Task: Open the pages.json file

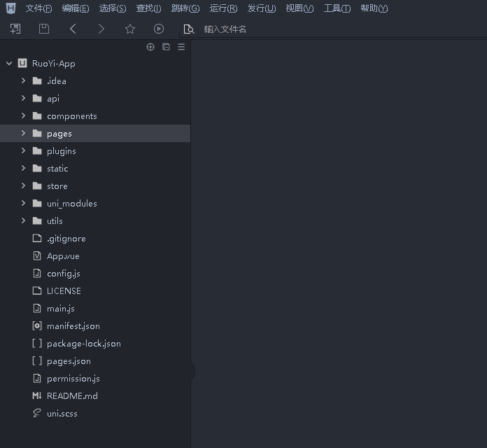Action: point(69,361)
